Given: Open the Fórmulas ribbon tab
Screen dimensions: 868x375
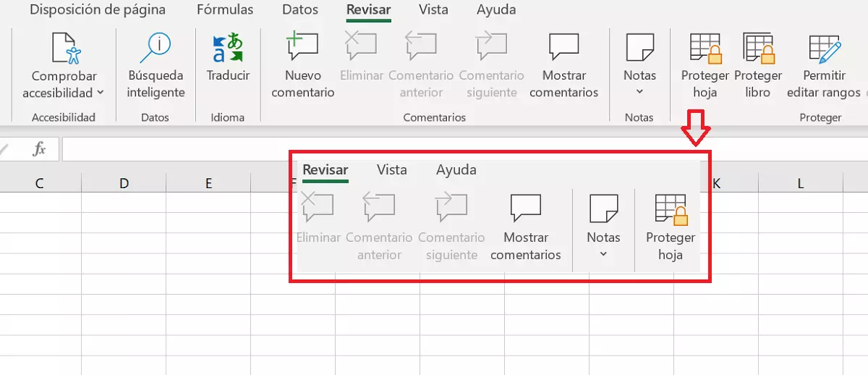Looking at the screenshot, I should (225, 10).
